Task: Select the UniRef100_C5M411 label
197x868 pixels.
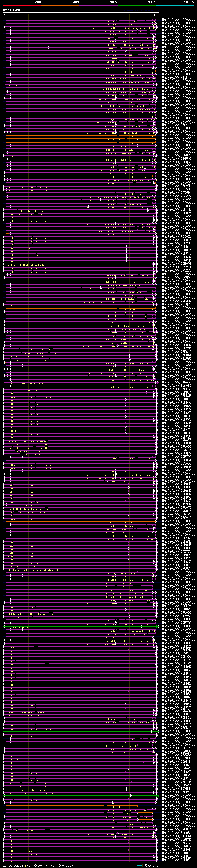Action: tap(177, 785)
